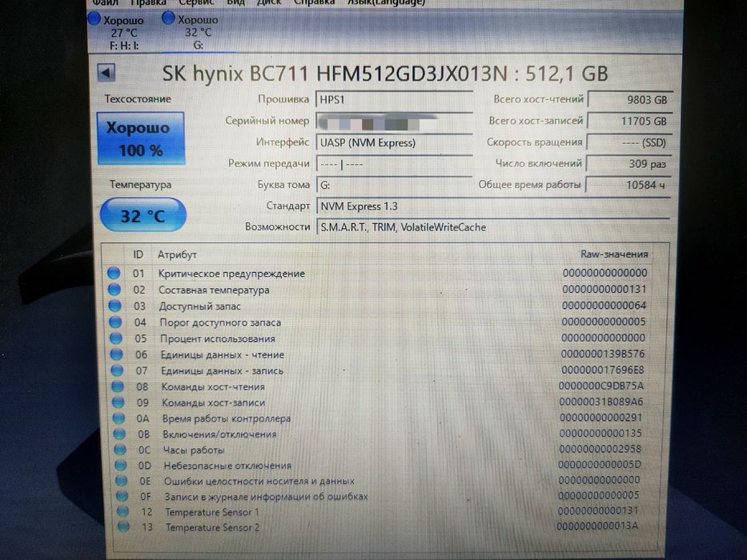Click status icon of Процент использования row
Image resolution: width=747 pixels, height=560 pixels.
pyautogui.click(x=116, y=338)
